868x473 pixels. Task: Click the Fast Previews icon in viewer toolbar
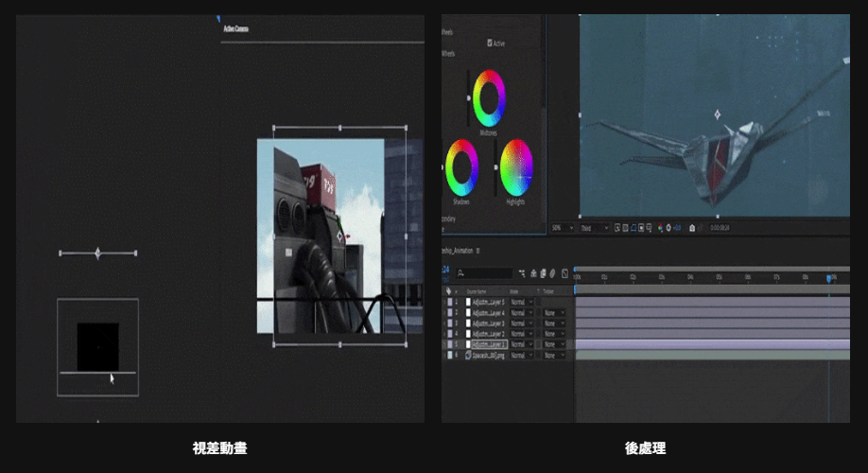617,228
